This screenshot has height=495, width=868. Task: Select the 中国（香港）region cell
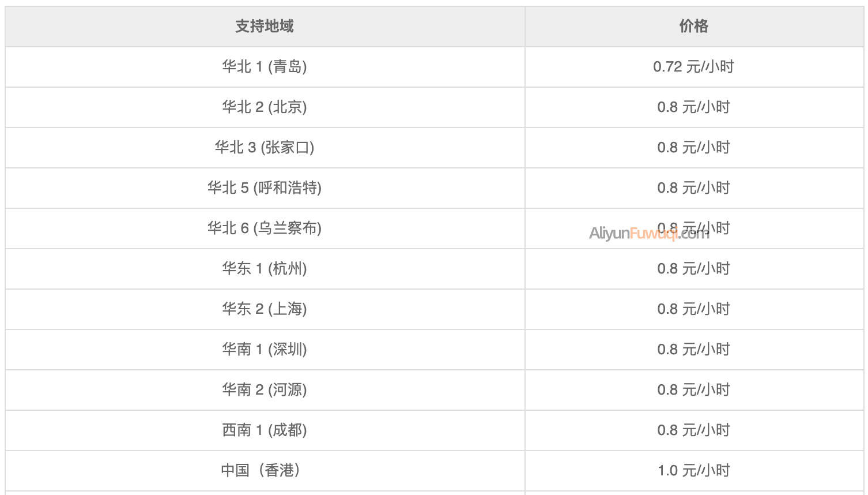(265, 471)
